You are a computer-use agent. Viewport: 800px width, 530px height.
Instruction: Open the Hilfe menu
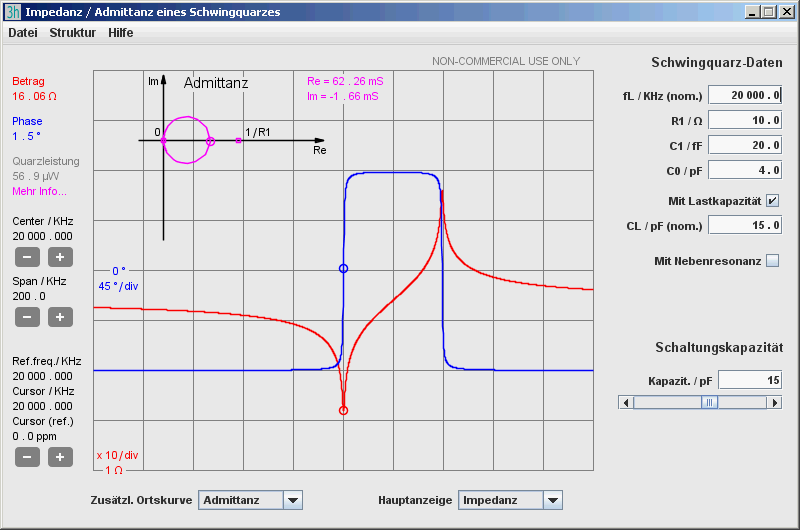(120, 33)
